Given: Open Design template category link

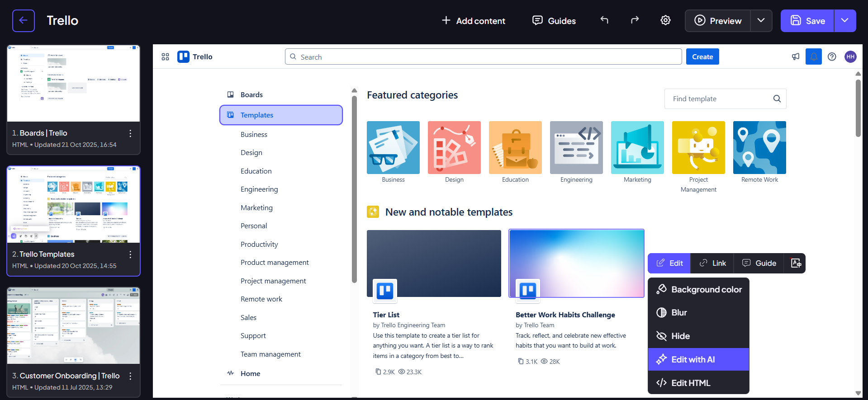Looking at the screenshot, I should (251, 153).
